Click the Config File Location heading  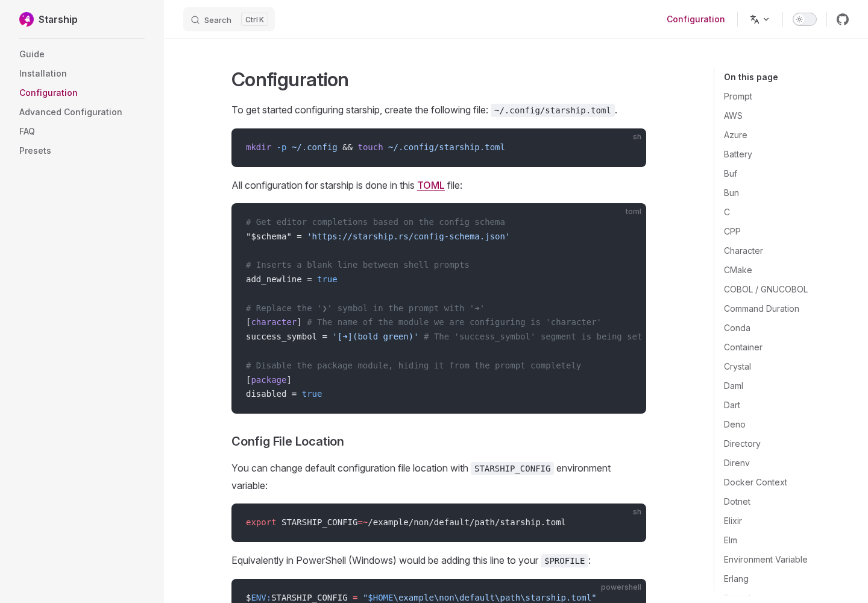click(x=288, y=441)
